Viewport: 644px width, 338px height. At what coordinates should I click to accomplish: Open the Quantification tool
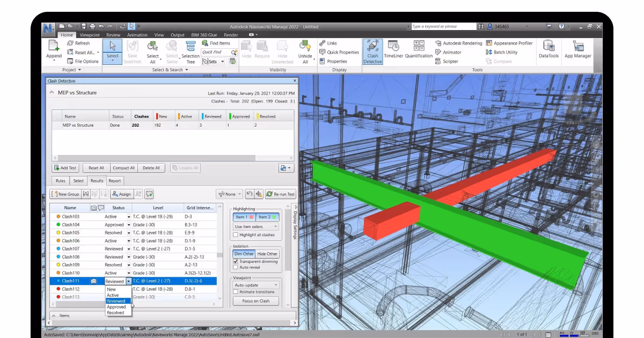click(419, 49)
